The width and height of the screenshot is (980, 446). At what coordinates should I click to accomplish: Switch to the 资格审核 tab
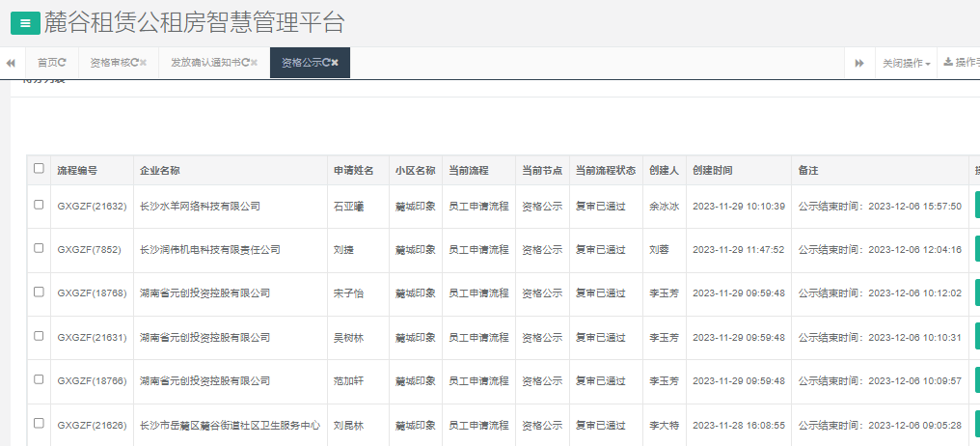(x=109, y=63)
